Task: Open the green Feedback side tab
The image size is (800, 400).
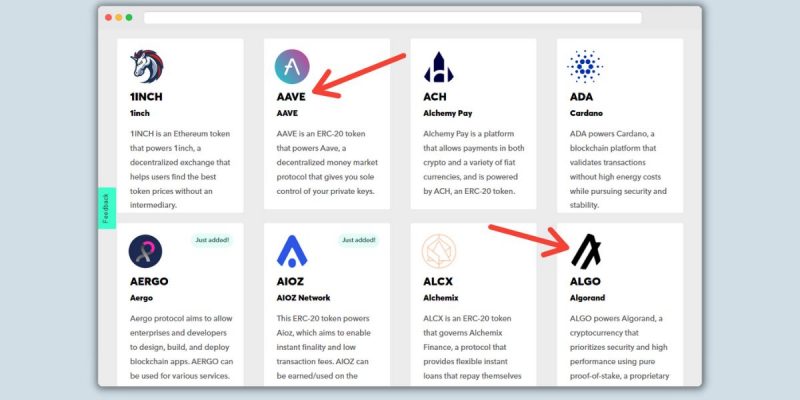Action: pyautogui.click(x=106, y=208)
